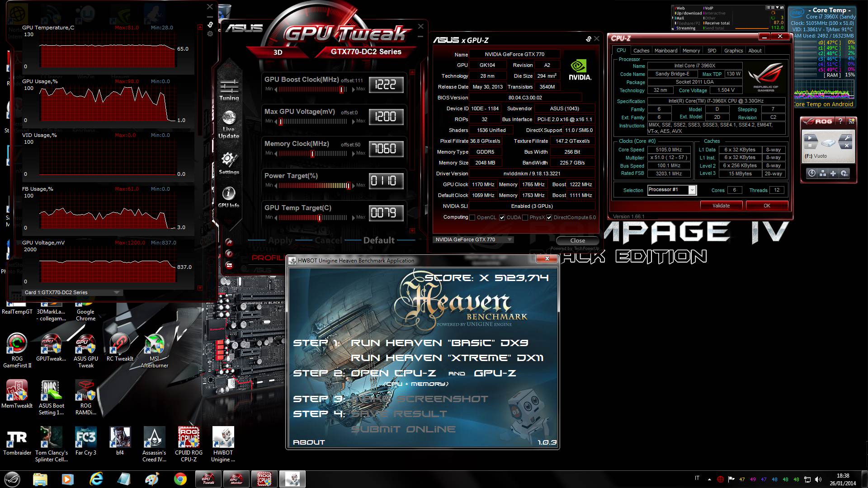Viewport: 868px width, 488px height.
Task: Open the Tombraider desktop shortcut
Action: point(17,441)
